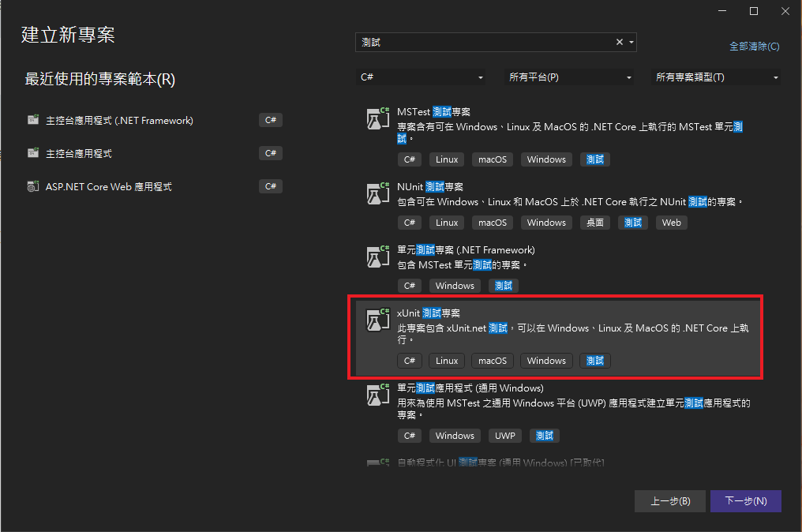
Task: Click Linux tag under xUnit 測試專案
Action: [447, 361]
